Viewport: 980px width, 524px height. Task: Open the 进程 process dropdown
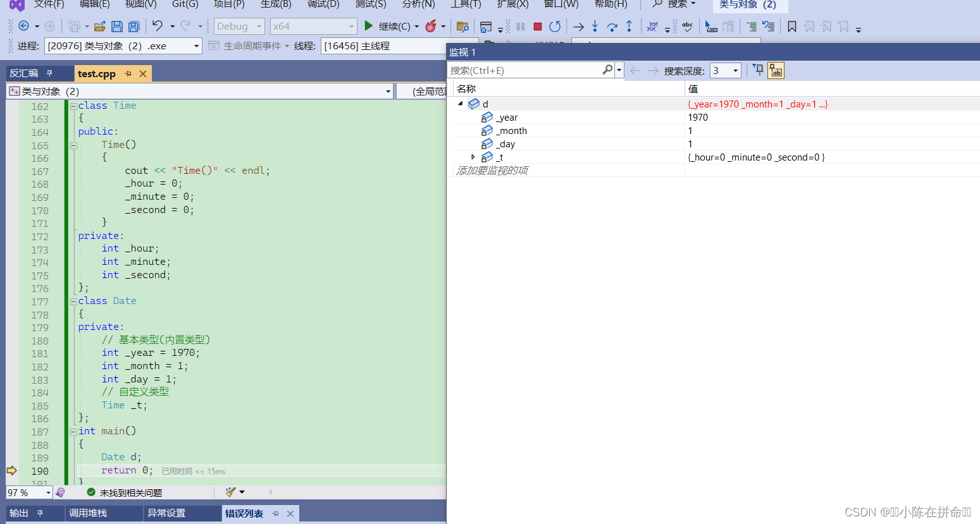click(123, 46)
